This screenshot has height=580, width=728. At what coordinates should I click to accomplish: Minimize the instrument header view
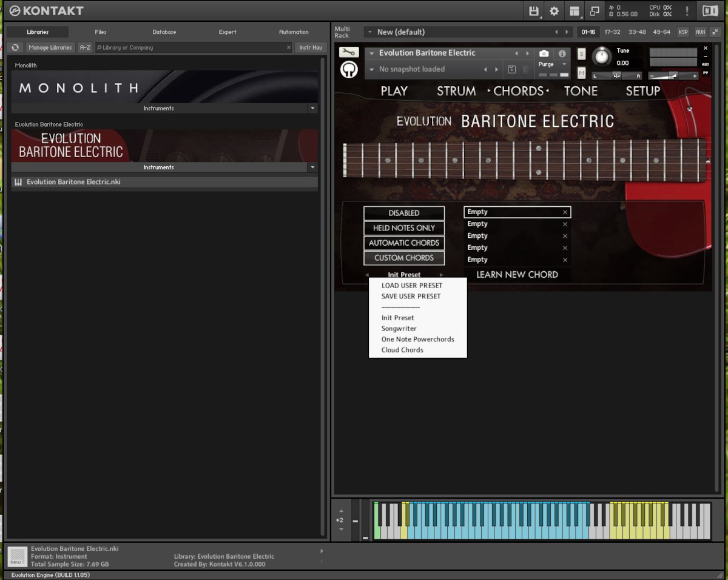(706, 56)
